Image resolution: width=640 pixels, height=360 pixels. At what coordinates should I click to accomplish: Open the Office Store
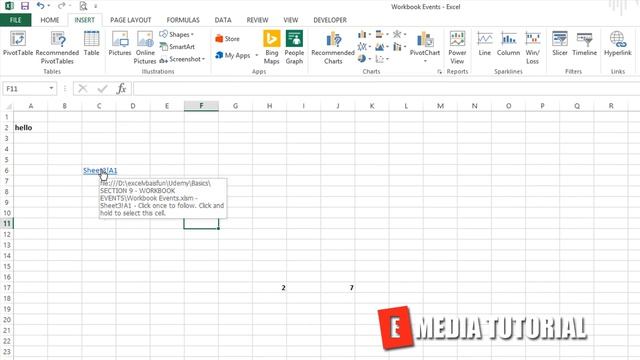pos(227,39)
